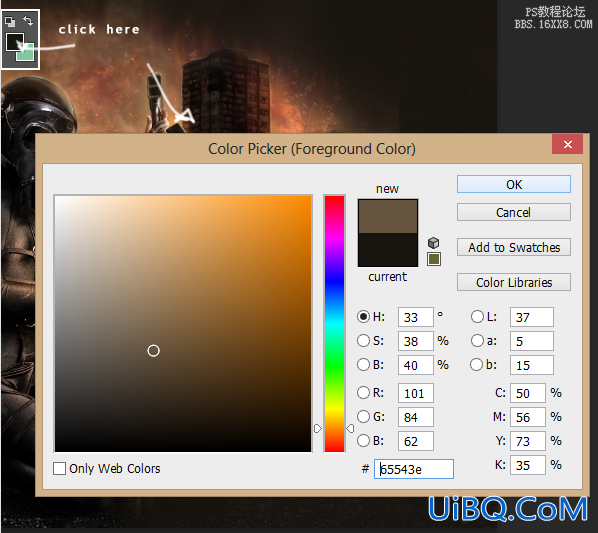
Task: Select the RGB B blue radio button
Action: click(363, 440)
